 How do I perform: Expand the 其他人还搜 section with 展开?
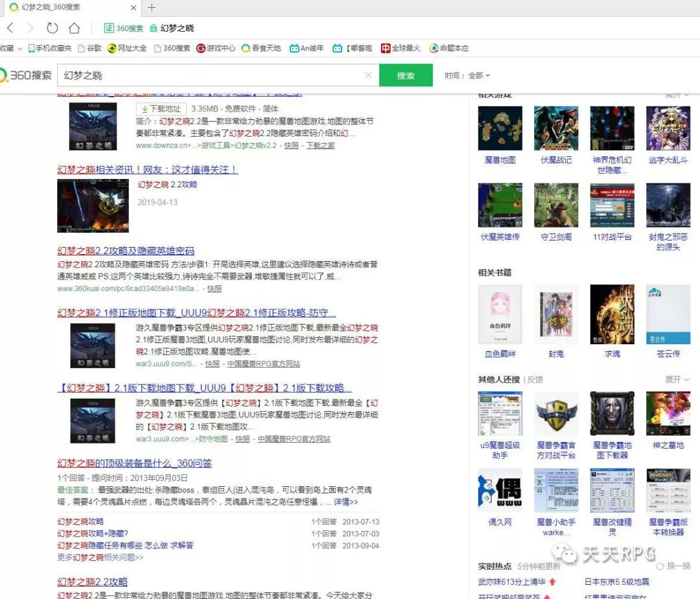tap(677, 379)
